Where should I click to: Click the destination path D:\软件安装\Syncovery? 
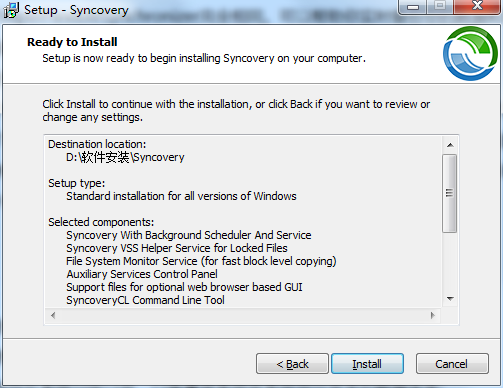125,157
